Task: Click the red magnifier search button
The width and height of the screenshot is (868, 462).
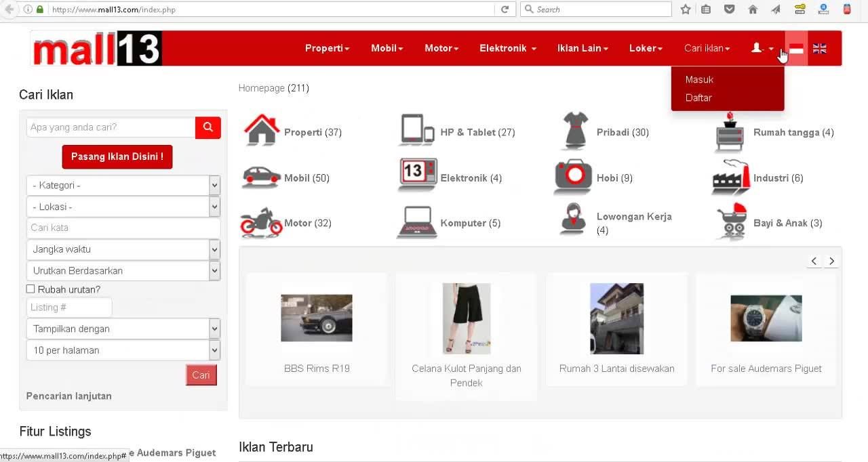Action: (208, 127)
